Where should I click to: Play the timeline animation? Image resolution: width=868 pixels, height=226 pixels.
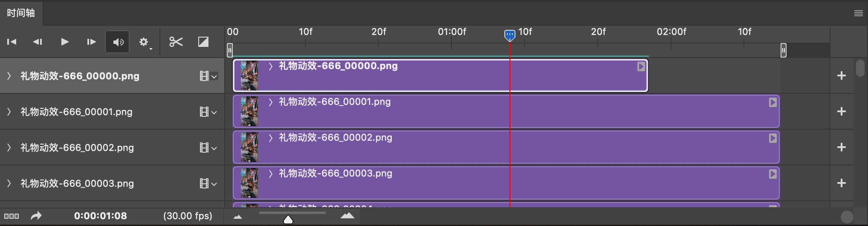click(65, 42)
